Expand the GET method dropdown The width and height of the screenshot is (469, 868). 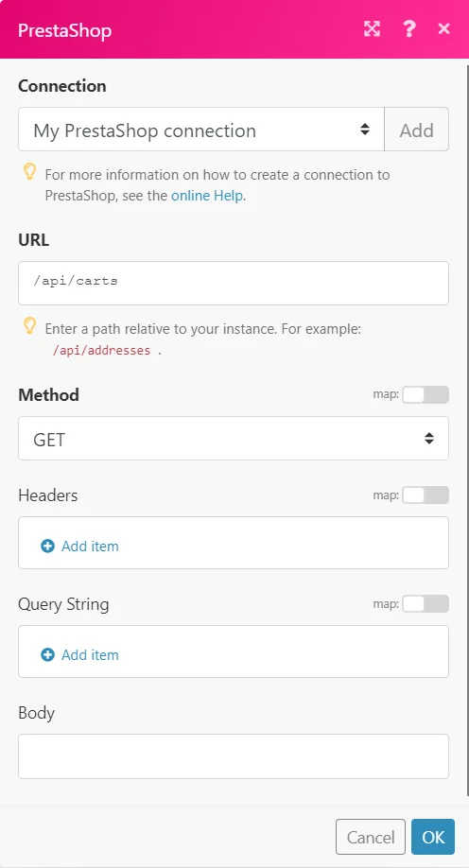(234, 439)
